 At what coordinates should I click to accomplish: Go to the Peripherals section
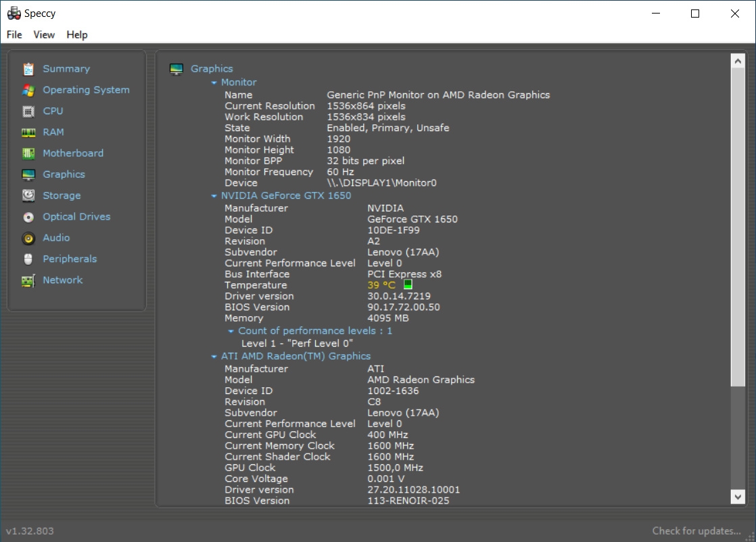(70, 260)
